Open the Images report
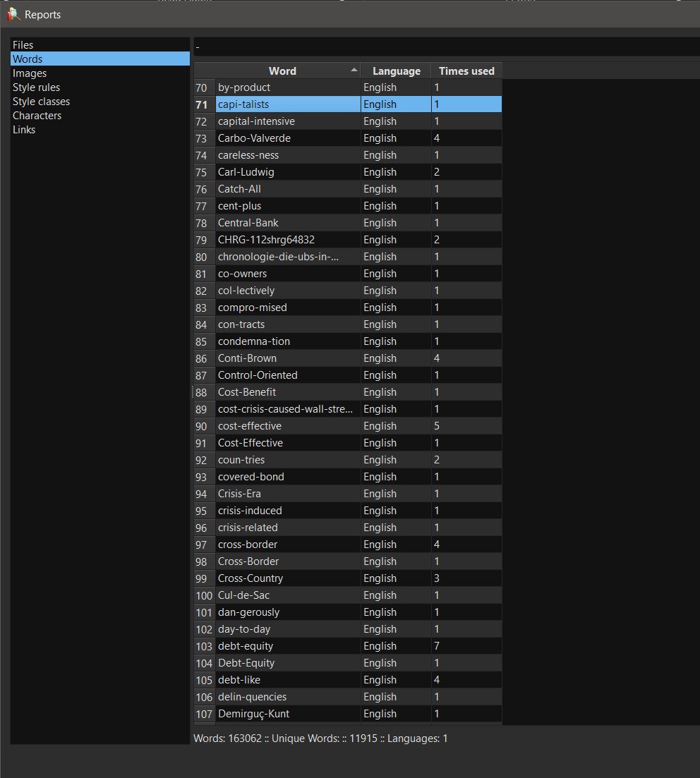Screen dimensions: 700x778 [x=99, y=73]
